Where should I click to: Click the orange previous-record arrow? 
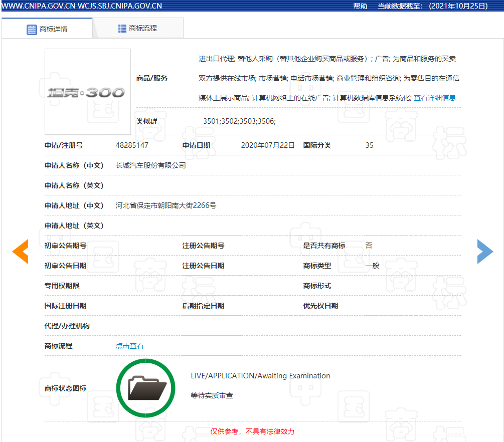click(21, 252)
